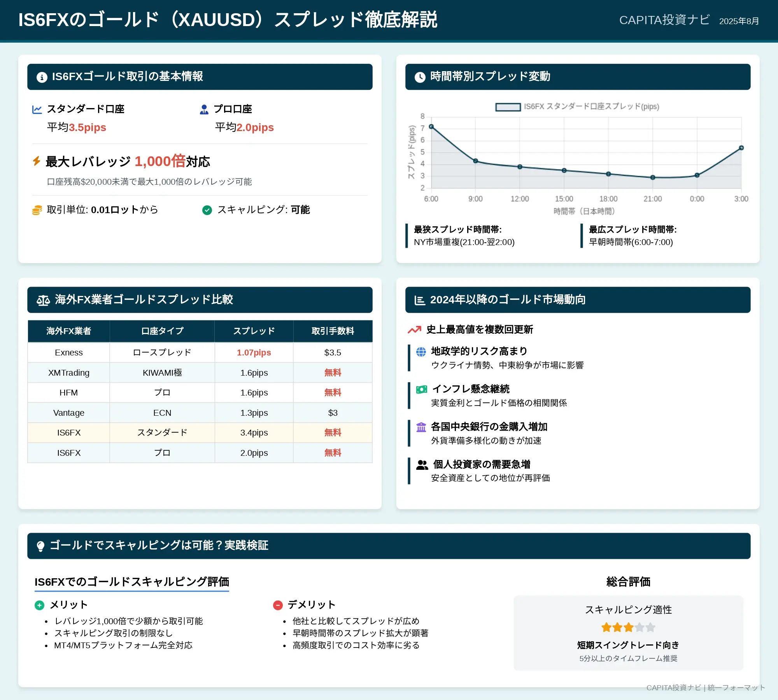Image resolution: width=778 pixels, height=700 pixels.
Task: Click the KIWAMI極 account type cell
Action: tap(162, 373)
